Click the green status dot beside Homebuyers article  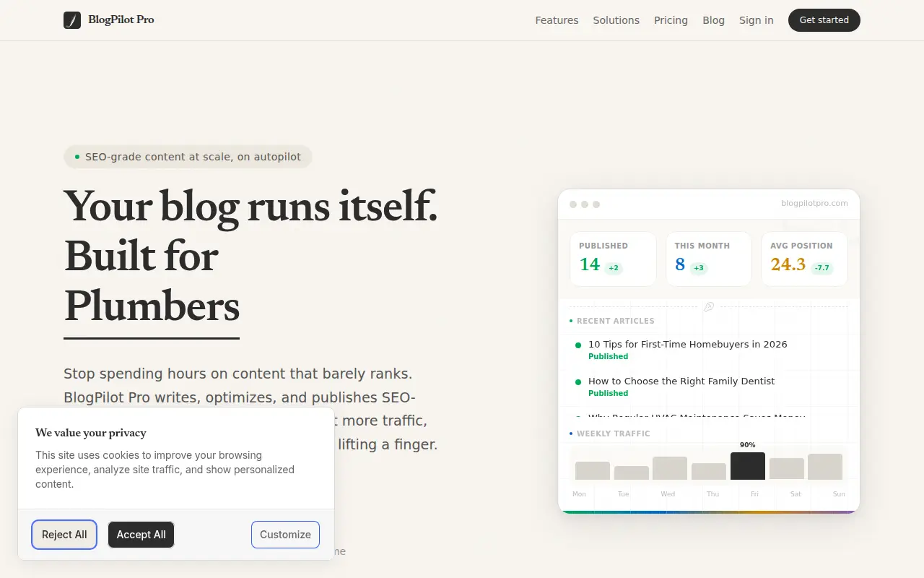[x=578, y=345]
